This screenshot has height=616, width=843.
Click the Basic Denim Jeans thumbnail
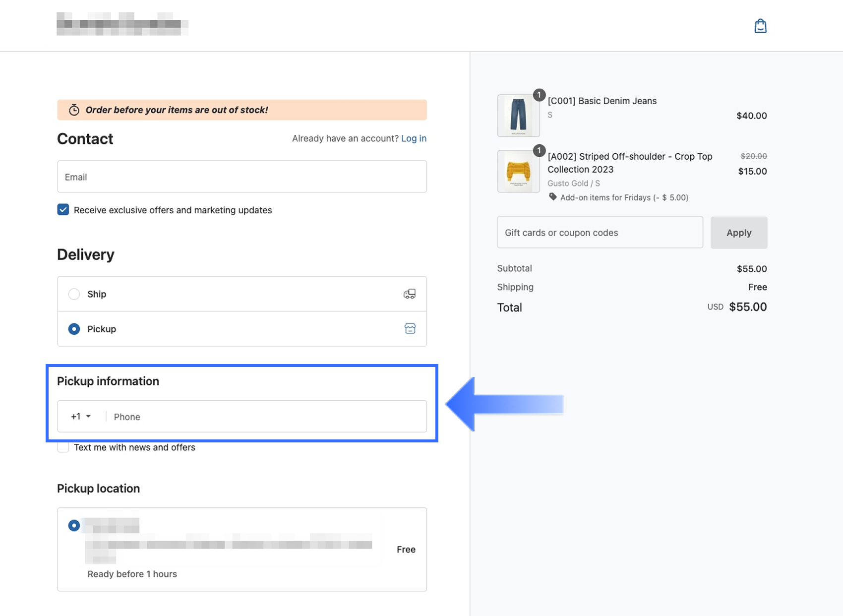click(x=518, y=116)
